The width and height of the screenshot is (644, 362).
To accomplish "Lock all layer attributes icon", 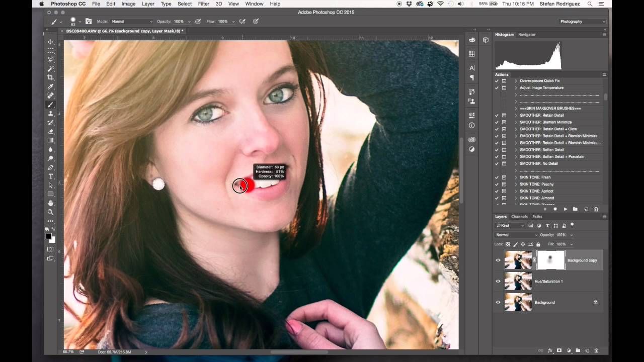I will 538,244.
